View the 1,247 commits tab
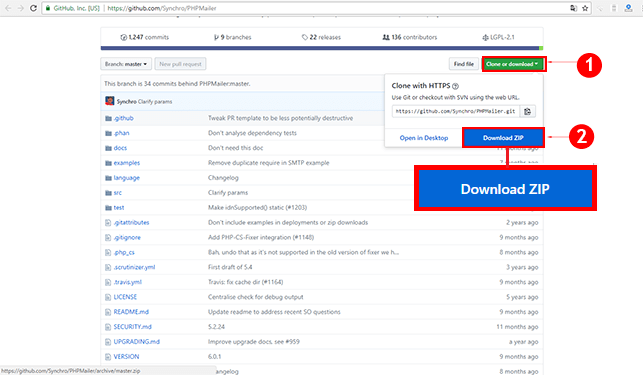643x375 pixels. pos(144,37)
